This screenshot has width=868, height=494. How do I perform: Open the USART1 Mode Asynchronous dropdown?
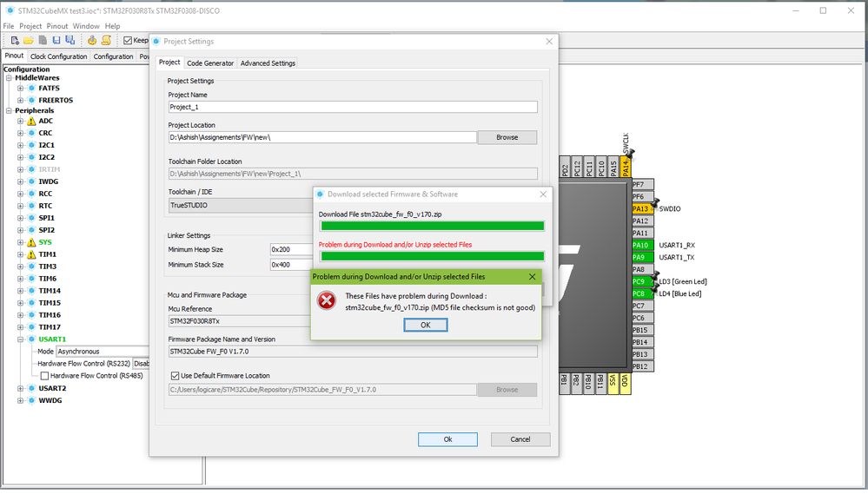click(x=103, y=352)
